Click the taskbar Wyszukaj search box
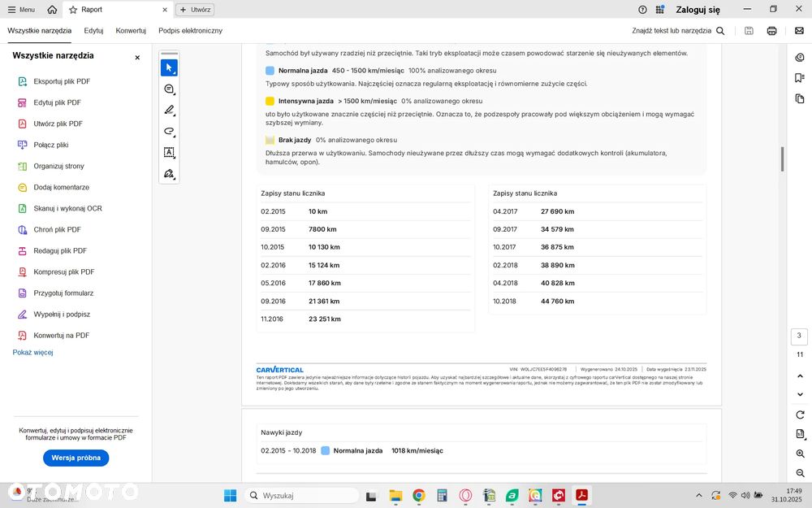812x508 pixels. [301, 496]
